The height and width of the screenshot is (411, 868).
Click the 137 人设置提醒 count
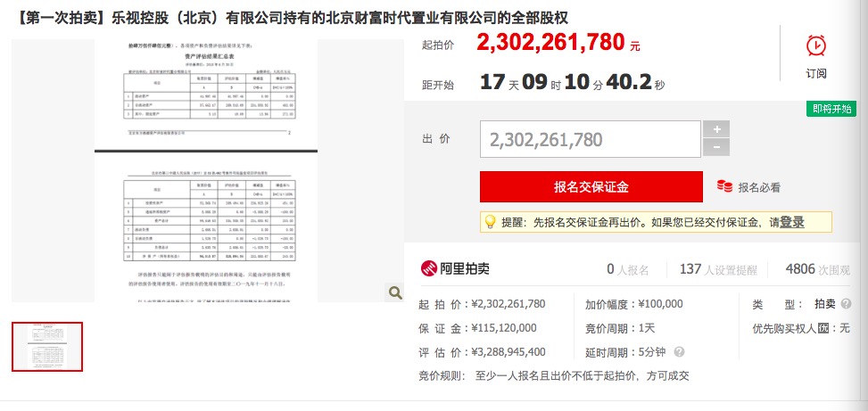tap(718, 270)
